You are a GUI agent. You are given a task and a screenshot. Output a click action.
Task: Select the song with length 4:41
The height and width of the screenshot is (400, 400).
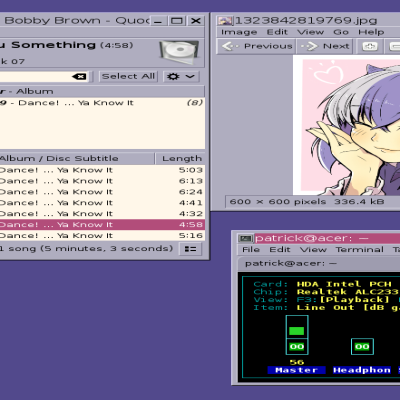102,203
